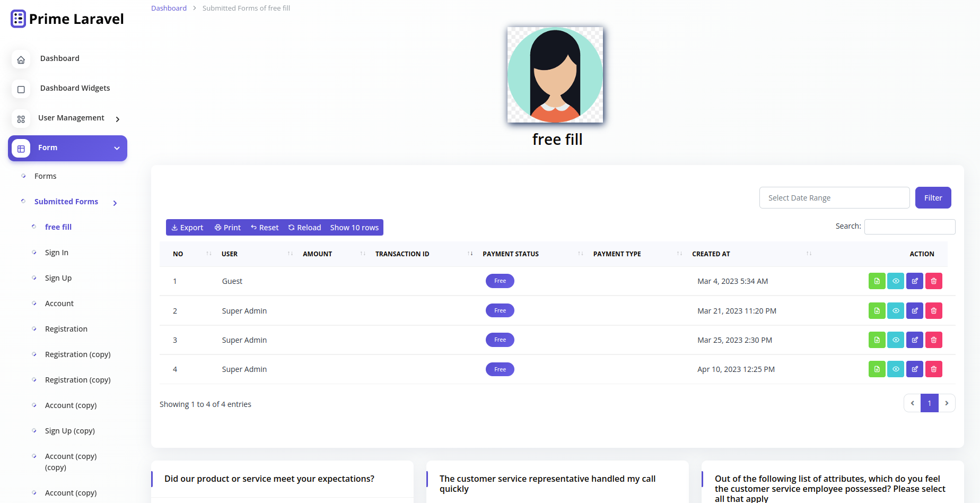Click the purple edit icon in row 3
980x503 pixels.
coord(914,340)
